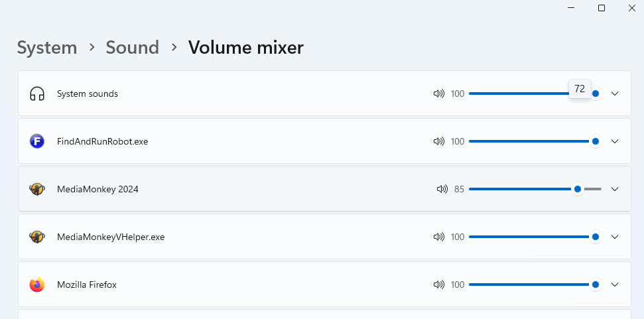This screenshot has height=319, width=644.
Task: Expand the MediaMonkeyVHelper.exe options chevron
Action: (x=615, y=237)
